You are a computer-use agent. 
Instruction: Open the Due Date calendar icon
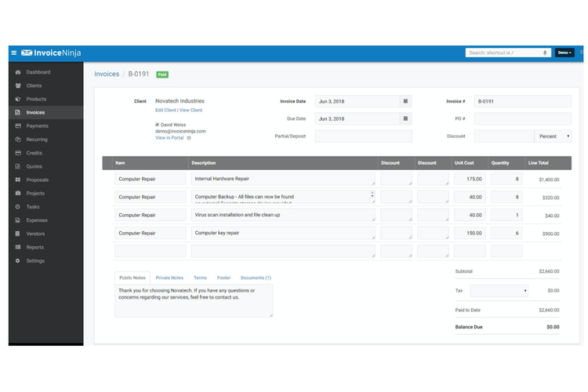point(405,118)
